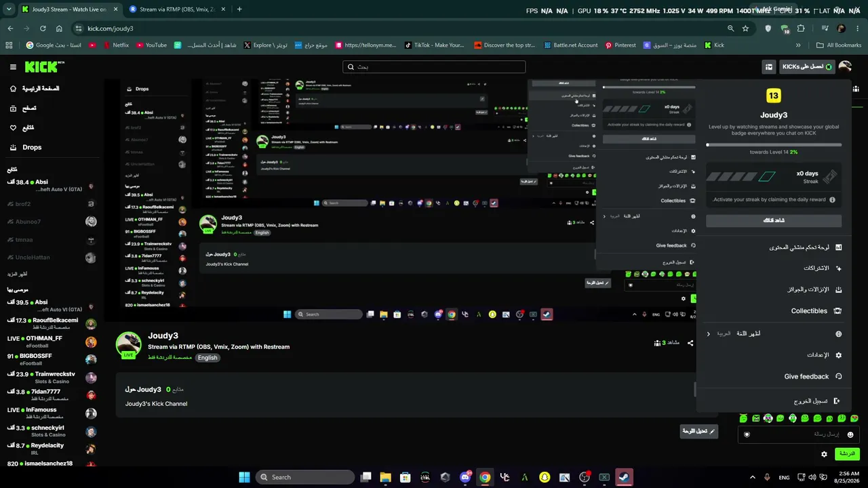Open Steam from the taskbar
The image size is (868, 488).
[624, 477]
